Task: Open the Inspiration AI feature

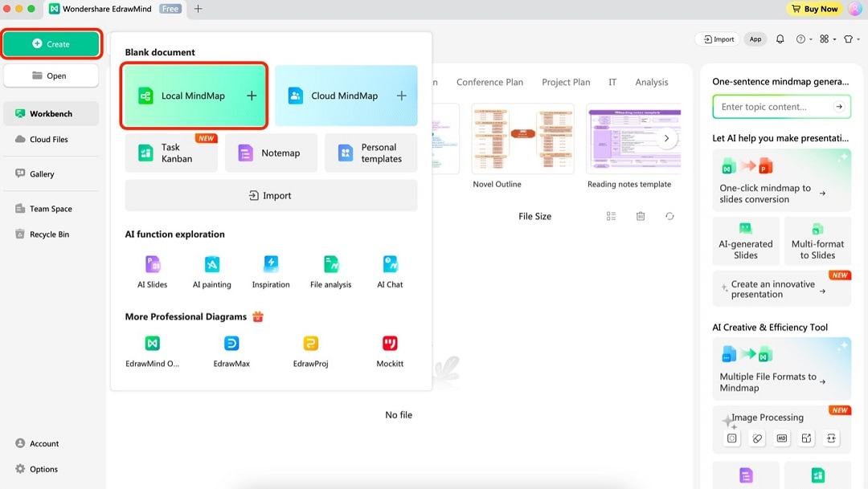Action: point(271,271)
